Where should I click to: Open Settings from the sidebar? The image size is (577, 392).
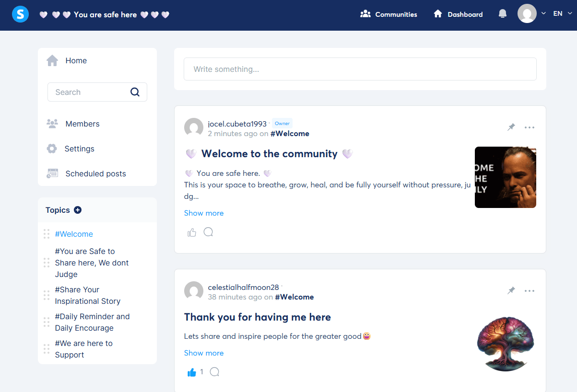point(79,149)
